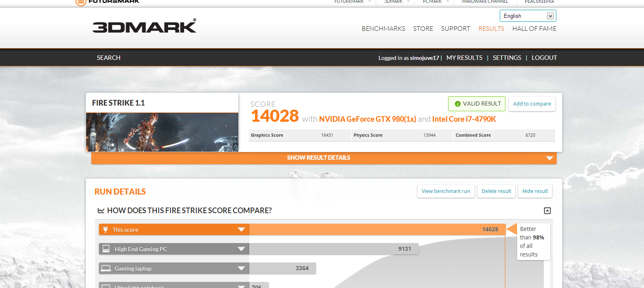The height and width of the screenshot is (288, 644).
Task: Click the green info icon in Valid Result
Action: [x=458, y=104]
